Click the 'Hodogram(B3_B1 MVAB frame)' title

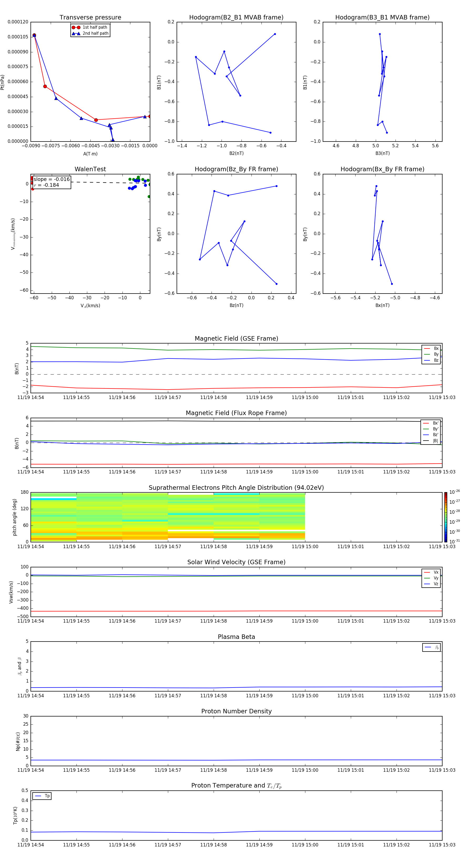pos(382,17)
